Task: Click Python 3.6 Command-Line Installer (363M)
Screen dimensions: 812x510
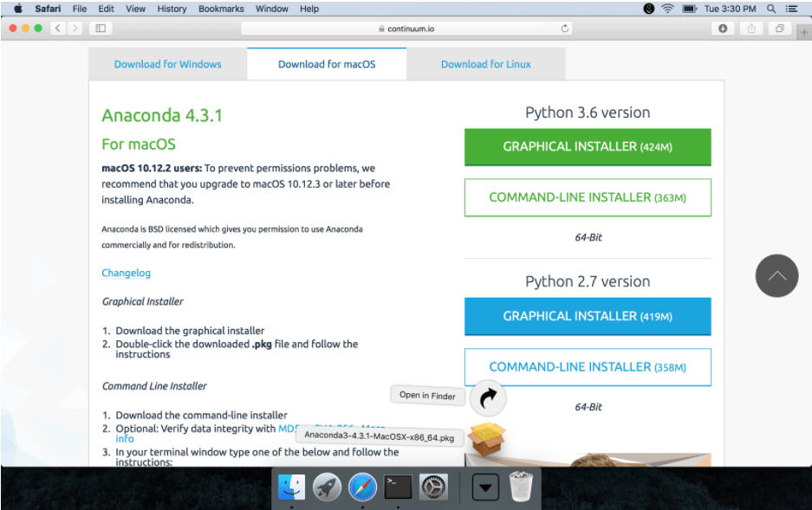Action: [588, 197]
